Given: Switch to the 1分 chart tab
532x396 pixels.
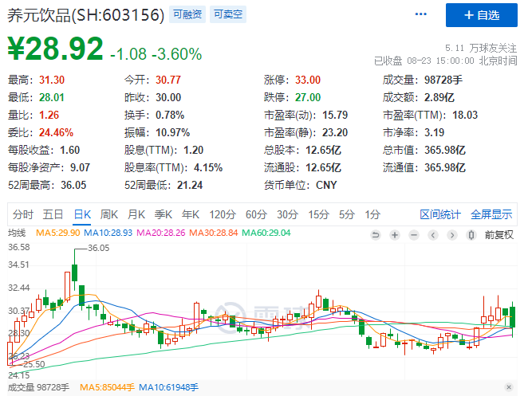Looking at the screenshot, I should (372, 214).
